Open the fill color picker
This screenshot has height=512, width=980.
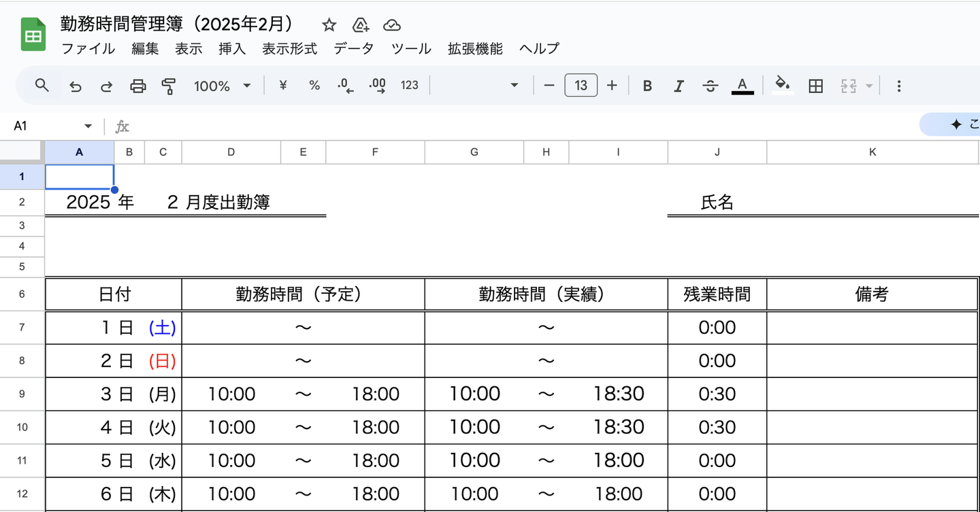(783, 86)
